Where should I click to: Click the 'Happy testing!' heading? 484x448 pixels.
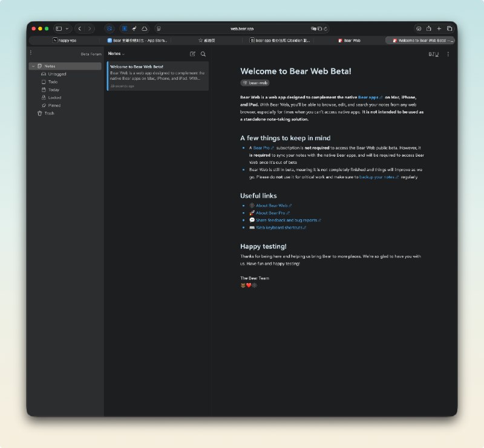[x=263, y=246]
